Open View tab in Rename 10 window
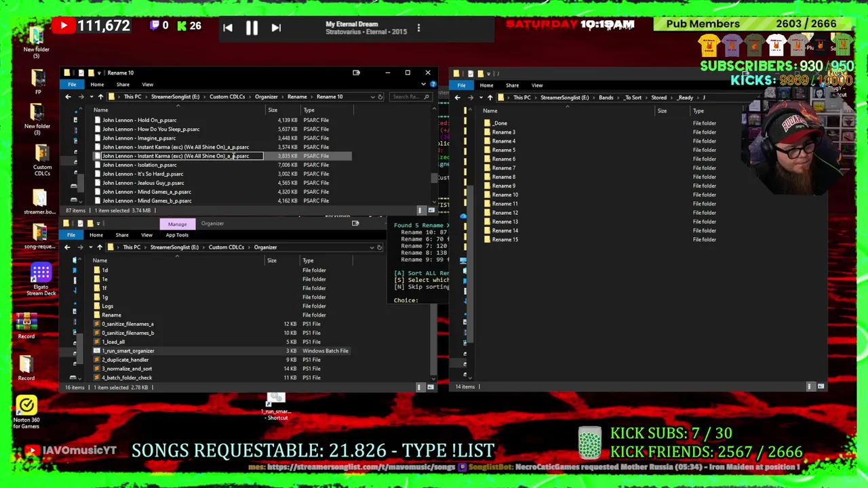Image resolution: width=868 pixels, height=488 pixels. [147, 85]
